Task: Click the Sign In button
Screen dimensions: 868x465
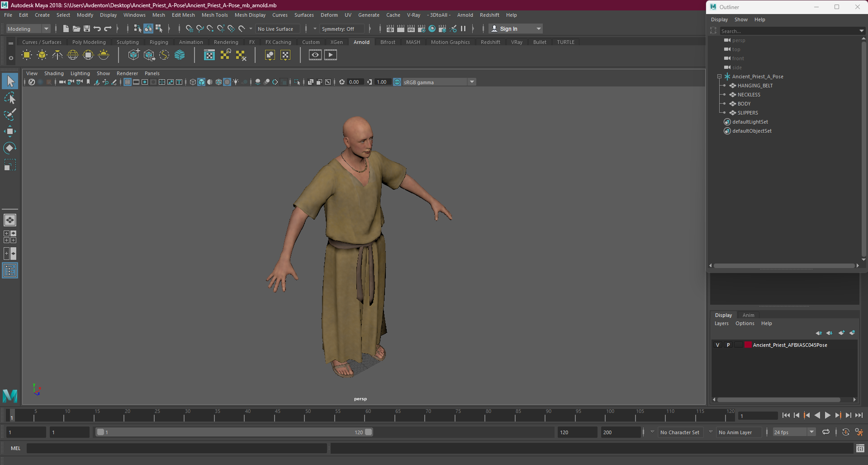Action: click(x=508, y=29)
